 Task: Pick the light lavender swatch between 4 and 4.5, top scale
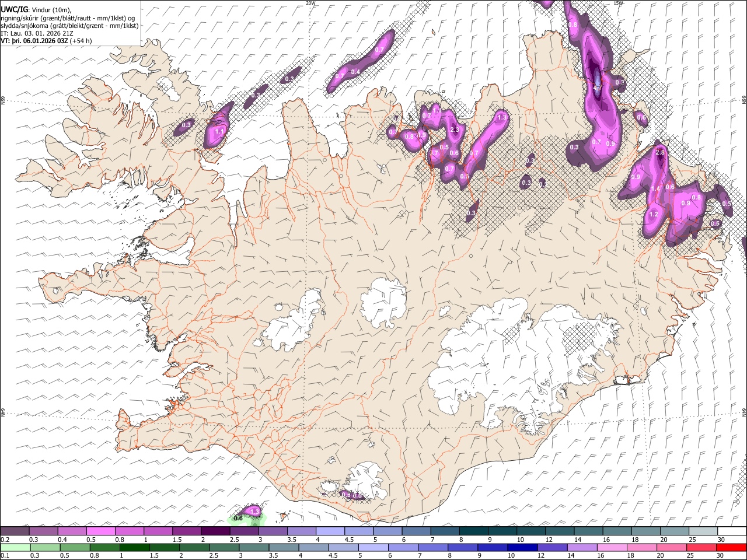point(330,531)
